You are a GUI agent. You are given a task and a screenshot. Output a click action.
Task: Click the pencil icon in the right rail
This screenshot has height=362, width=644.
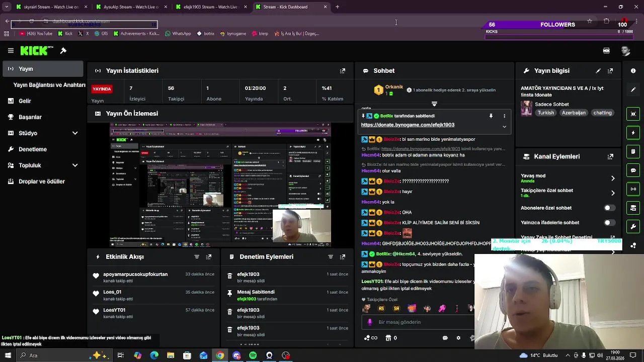633,89
